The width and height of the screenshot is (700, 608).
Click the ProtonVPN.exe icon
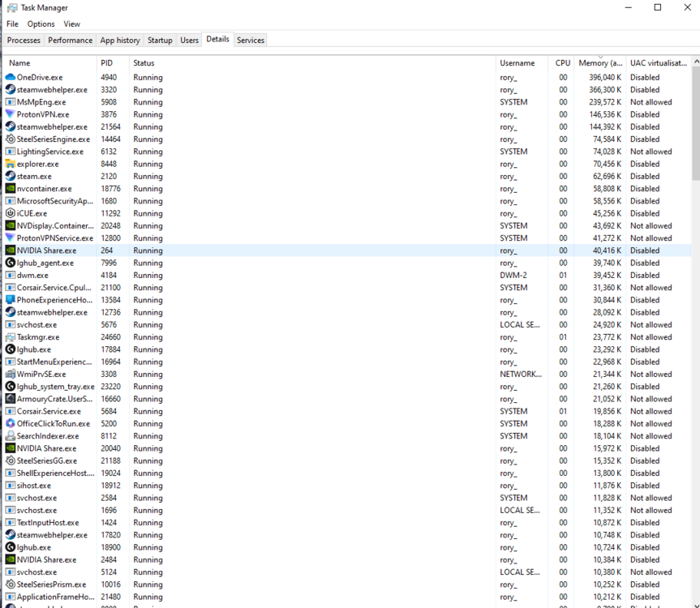pyautogui.click(x=11, y=114)
